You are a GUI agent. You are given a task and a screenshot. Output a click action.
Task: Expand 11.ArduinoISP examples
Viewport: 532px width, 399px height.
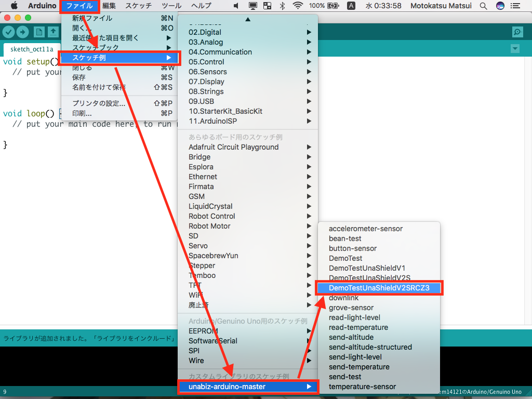click(x=248, y=121)
